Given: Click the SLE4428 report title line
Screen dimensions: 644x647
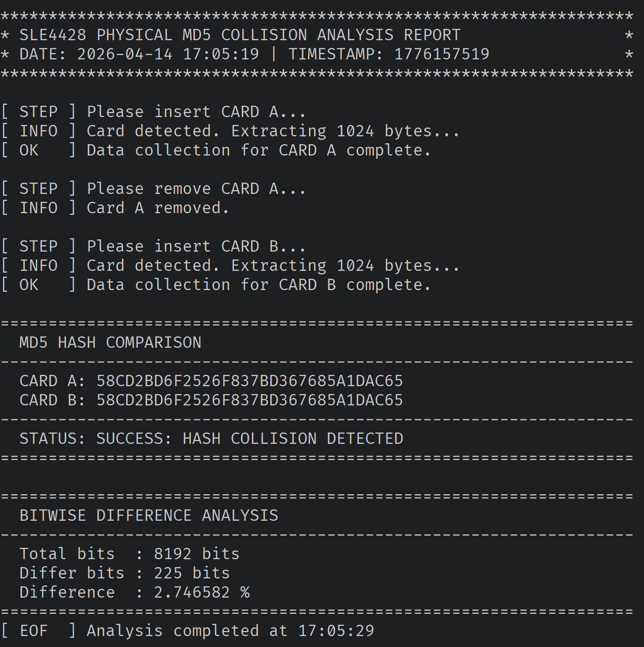Looking at the screenshot, I should [240, 35].
